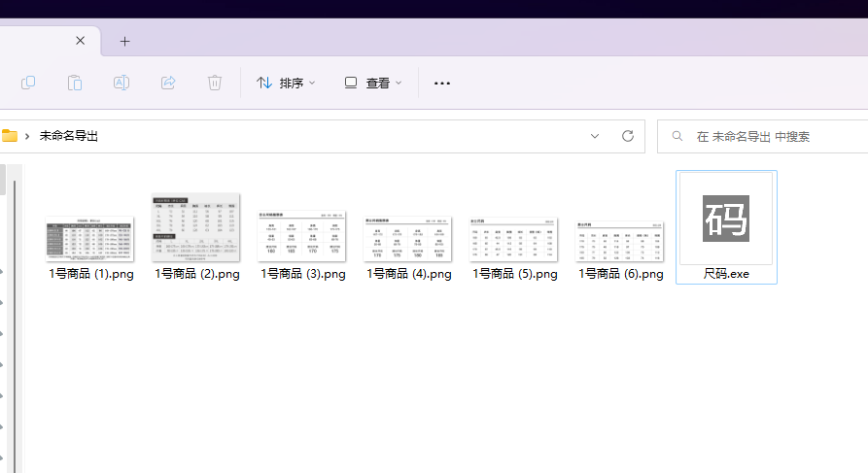Image resolution: width=868 pixels, height=473 pixels.
Task: Click the search box for 未命名导出
Action: pos(768,137)
